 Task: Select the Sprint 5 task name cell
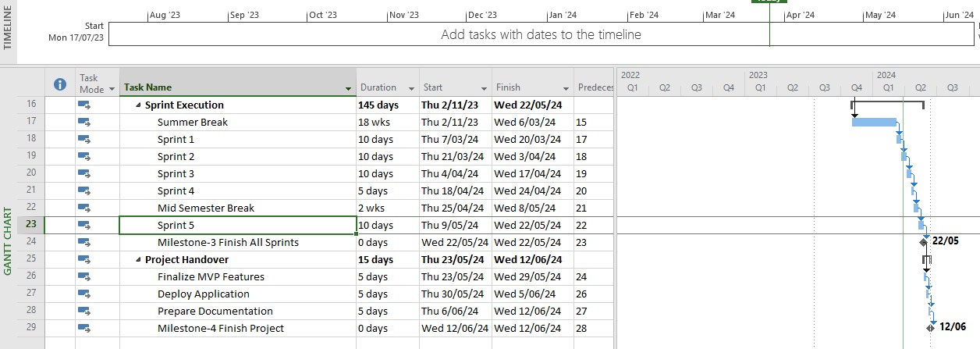point(237,225)
